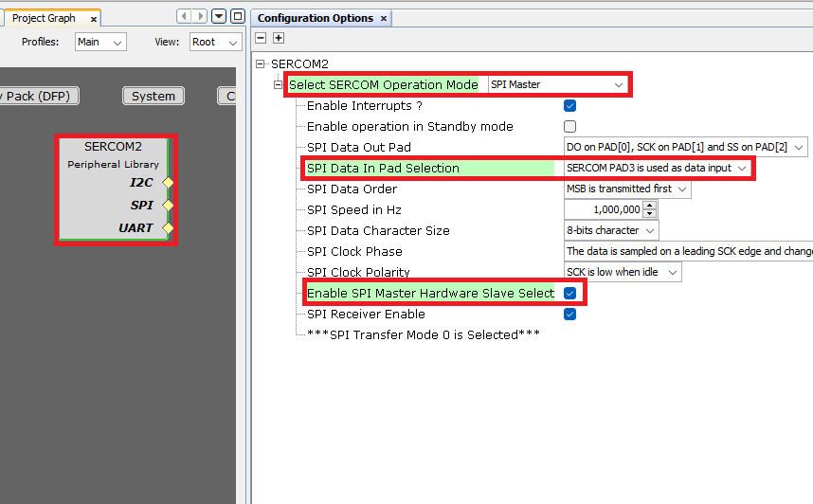This screenshot has height=504, width=813.
Task: Click the SPI Speed in Hz field
Action: (x=605, y=210)
